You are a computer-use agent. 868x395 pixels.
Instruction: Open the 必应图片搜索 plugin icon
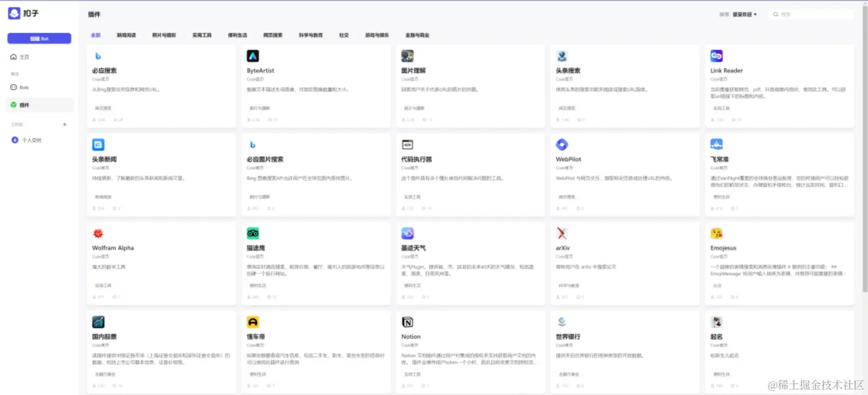pos(253,145)
